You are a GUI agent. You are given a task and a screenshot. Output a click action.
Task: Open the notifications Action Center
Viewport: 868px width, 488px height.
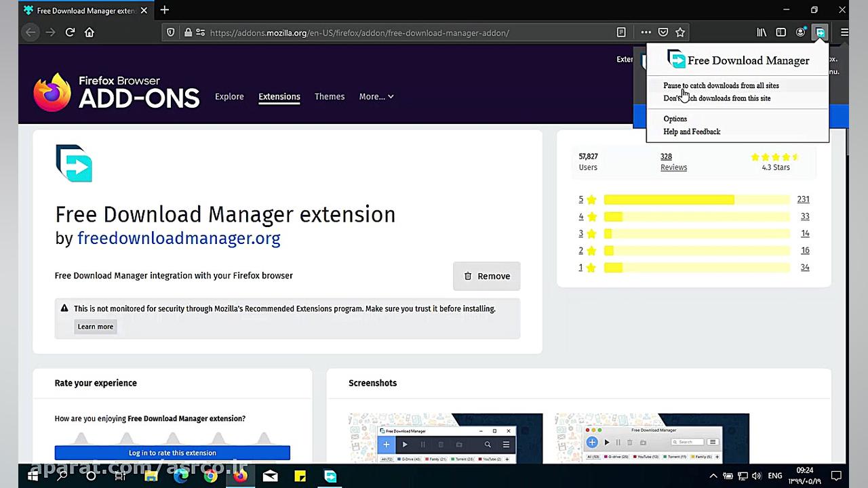836,476
